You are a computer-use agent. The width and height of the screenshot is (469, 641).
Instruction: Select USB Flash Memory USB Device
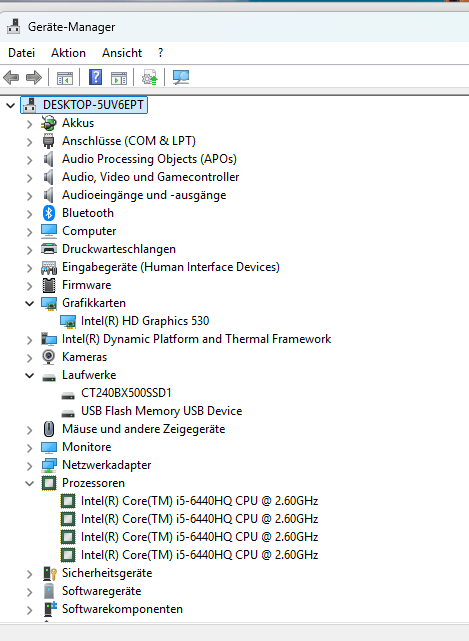[162, 411]
